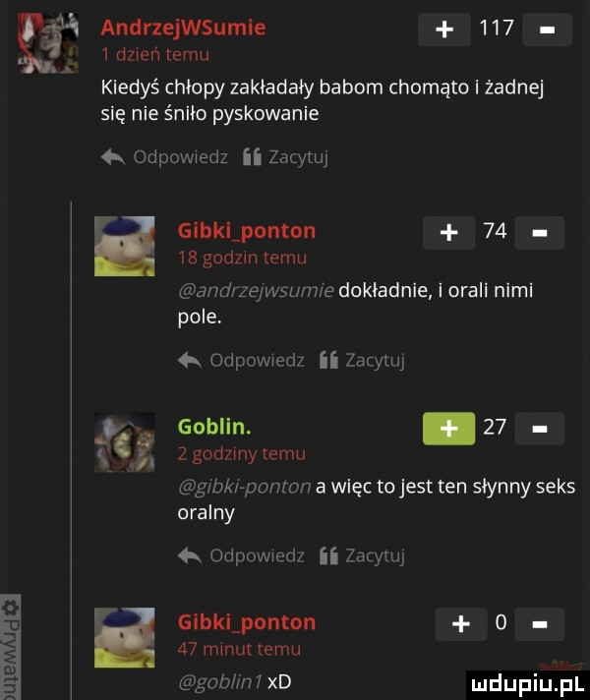The height and width of the screenshot is (700, 590).
Task: Downvote Gibki_ponton's xD comment
Action: (x=540, y=624)
